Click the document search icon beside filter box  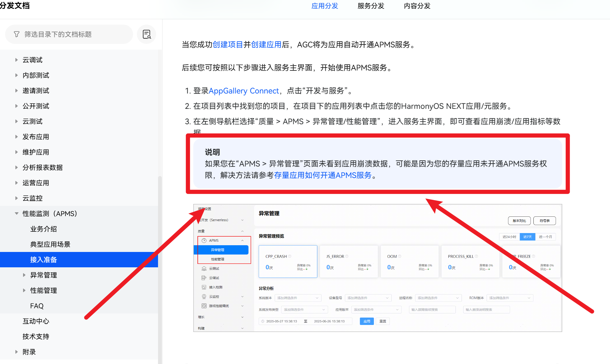click(146, 34)
